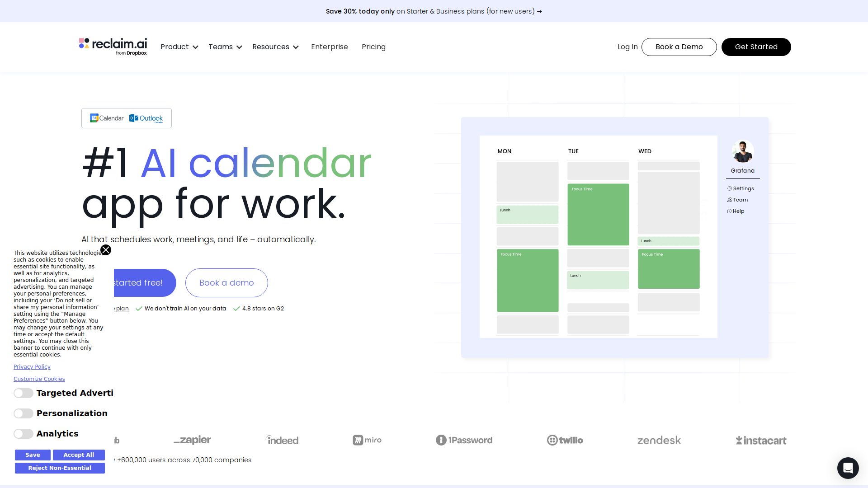Screen dimensions: 868x488
Task: Click the Twilio logo
Action: (565, 440)
